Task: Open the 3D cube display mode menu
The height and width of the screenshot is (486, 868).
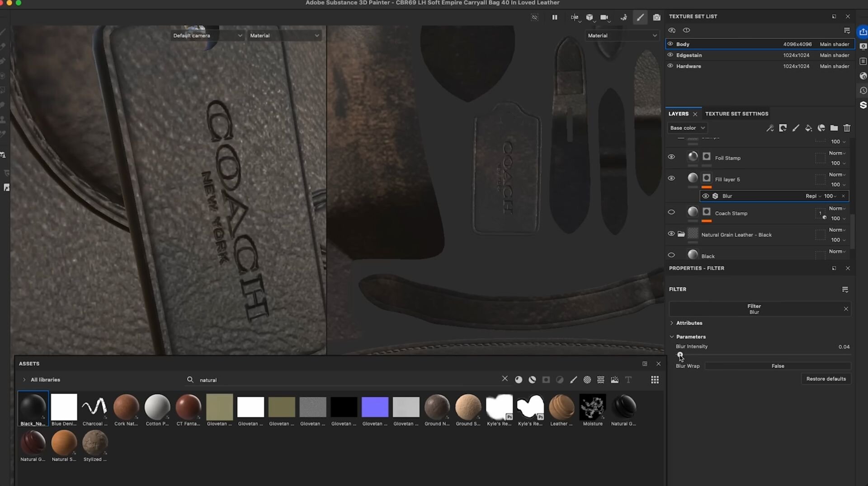Action: coord(590,18)
